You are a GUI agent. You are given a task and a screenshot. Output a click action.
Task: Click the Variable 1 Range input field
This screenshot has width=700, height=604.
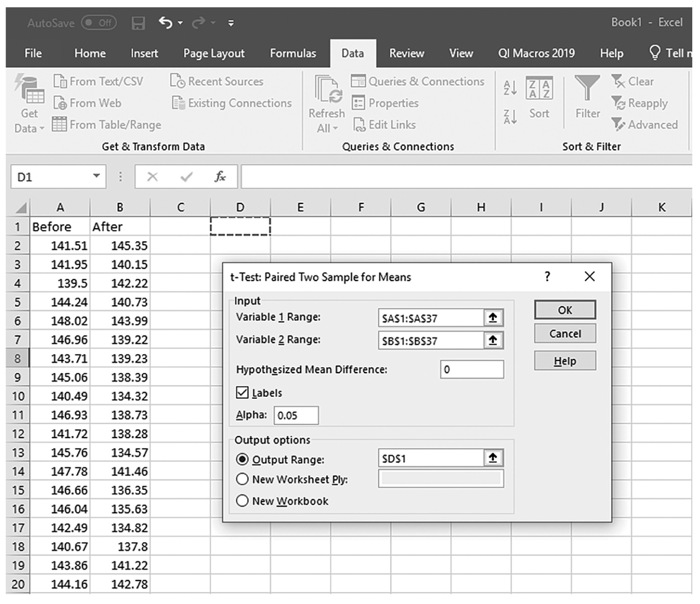pos(431,318)
